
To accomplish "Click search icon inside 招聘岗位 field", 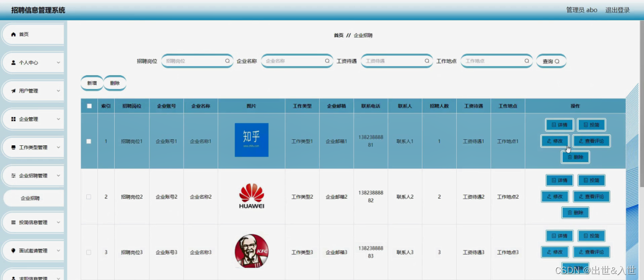I will [227, 61].
